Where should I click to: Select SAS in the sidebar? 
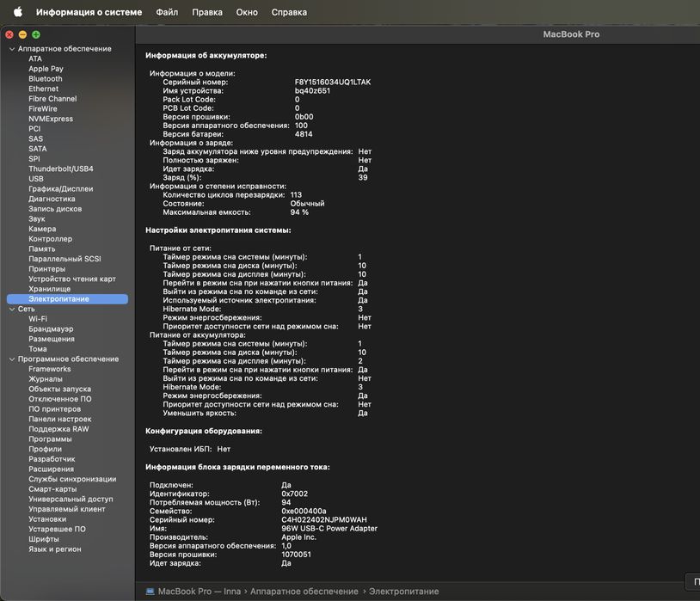(x=36, y=139)
